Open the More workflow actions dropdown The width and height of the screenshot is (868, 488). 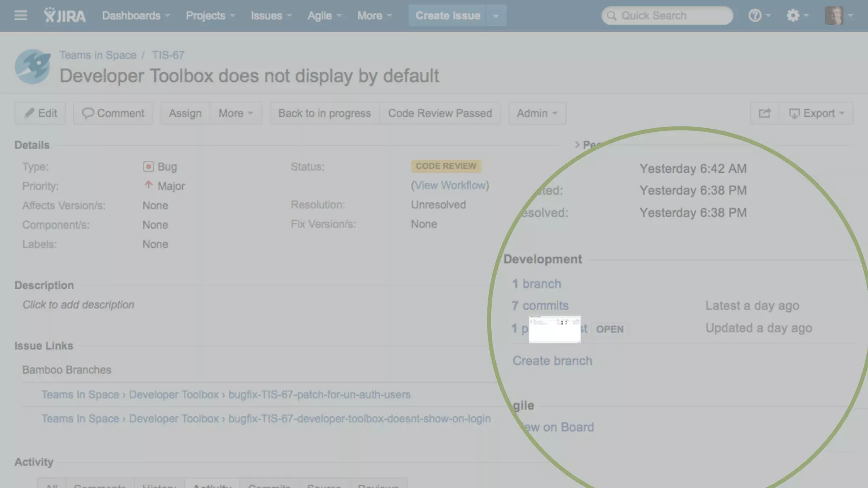pyautogui.click(x=236, y=114)
